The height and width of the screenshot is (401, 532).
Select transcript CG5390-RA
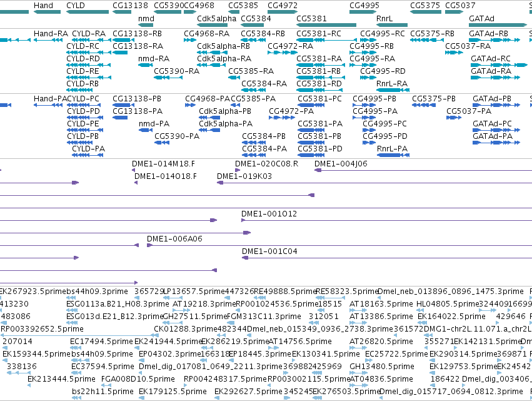coord(176,71)
